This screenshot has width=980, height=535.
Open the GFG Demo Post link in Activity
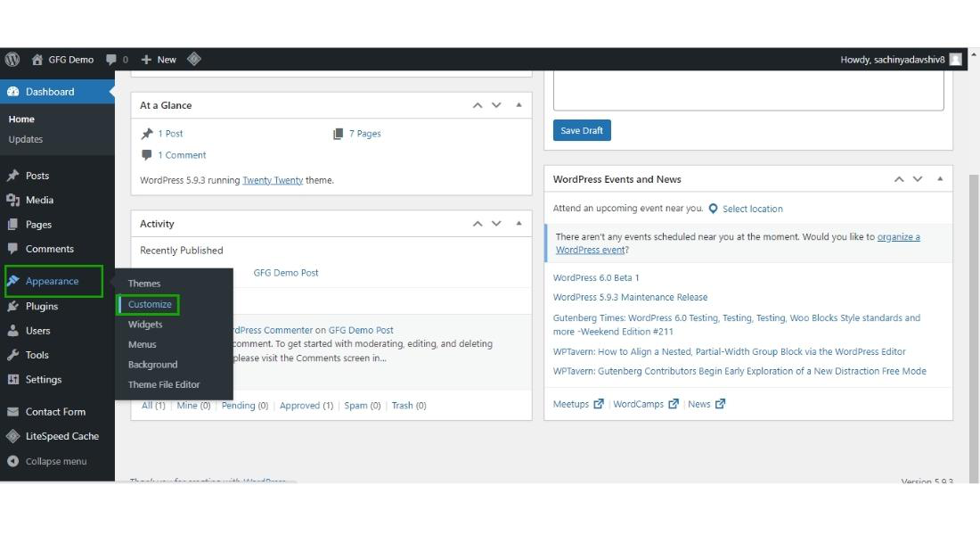(x=286, y=273)
